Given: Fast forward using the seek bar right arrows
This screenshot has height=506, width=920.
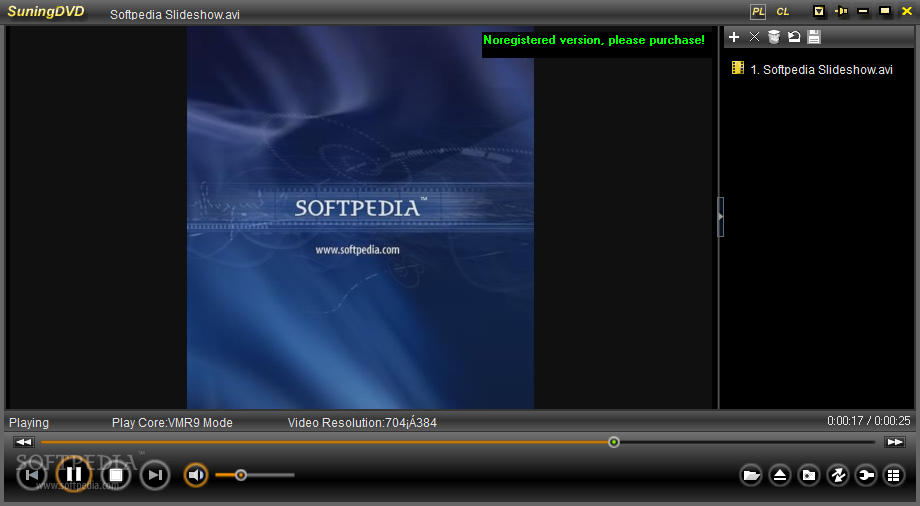Looking at the screenshot, I should click(x=895, y=442).
